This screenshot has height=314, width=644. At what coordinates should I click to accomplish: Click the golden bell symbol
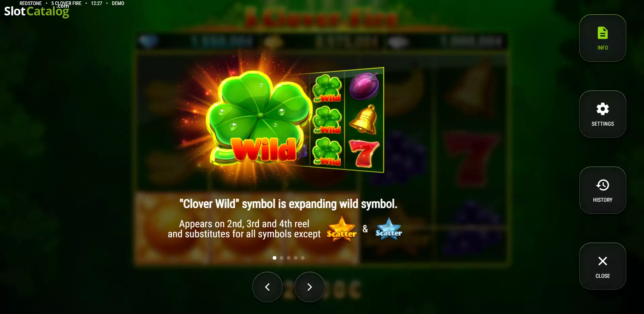363,120
